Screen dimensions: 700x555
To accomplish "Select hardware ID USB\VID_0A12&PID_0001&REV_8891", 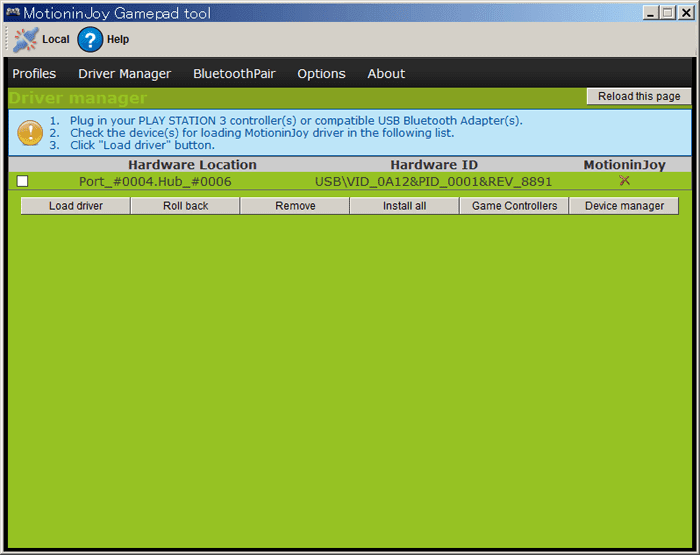I will pos(433,182).
